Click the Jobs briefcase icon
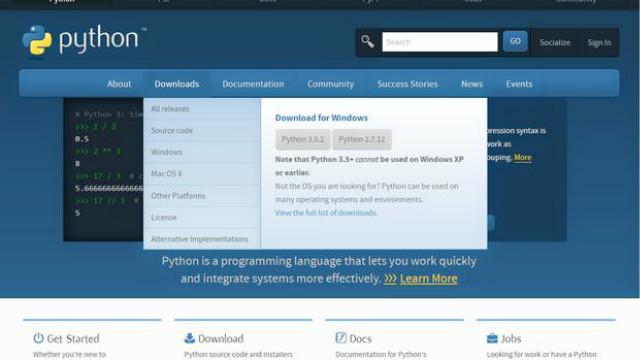The height and width of the screenshot is (360, 640). coord(492,338)
